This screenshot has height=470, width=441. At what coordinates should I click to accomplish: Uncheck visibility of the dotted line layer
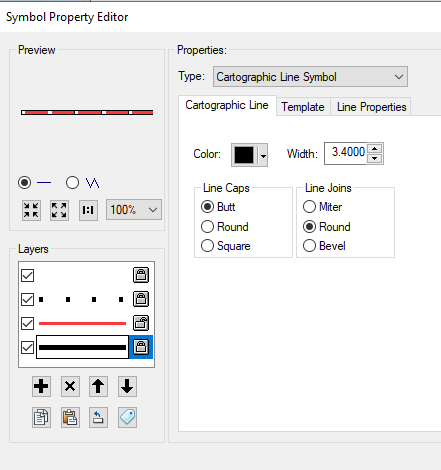27,299
